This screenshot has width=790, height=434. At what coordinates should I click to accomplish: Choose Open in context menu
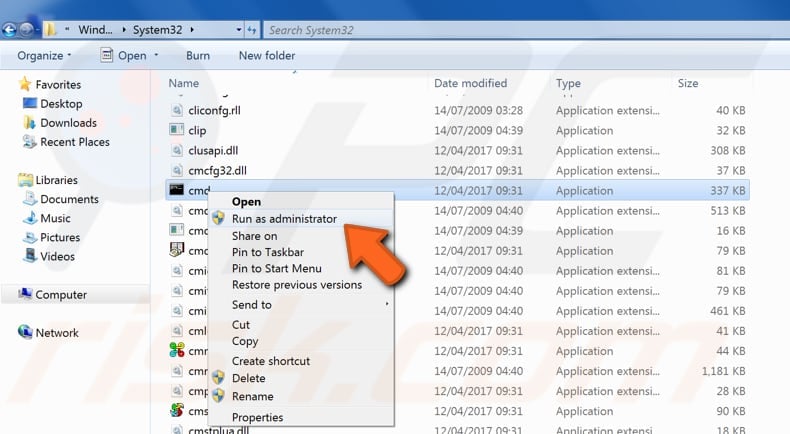point(246,202)
